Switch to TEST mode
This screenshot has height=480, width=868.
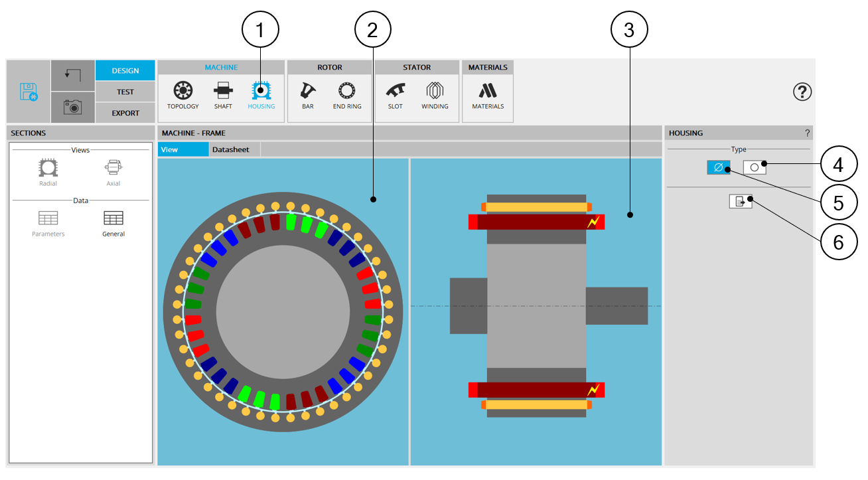tap(125, 92)
